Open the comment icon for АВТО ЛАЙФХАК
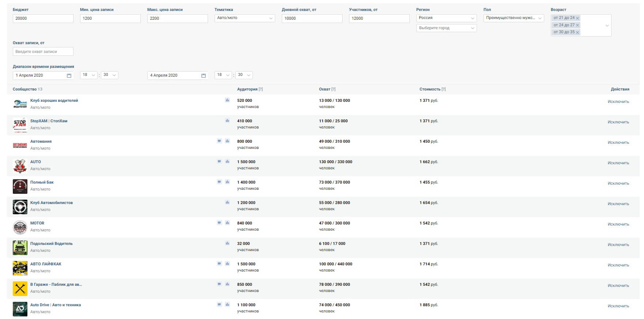 [x=219, y=264]
